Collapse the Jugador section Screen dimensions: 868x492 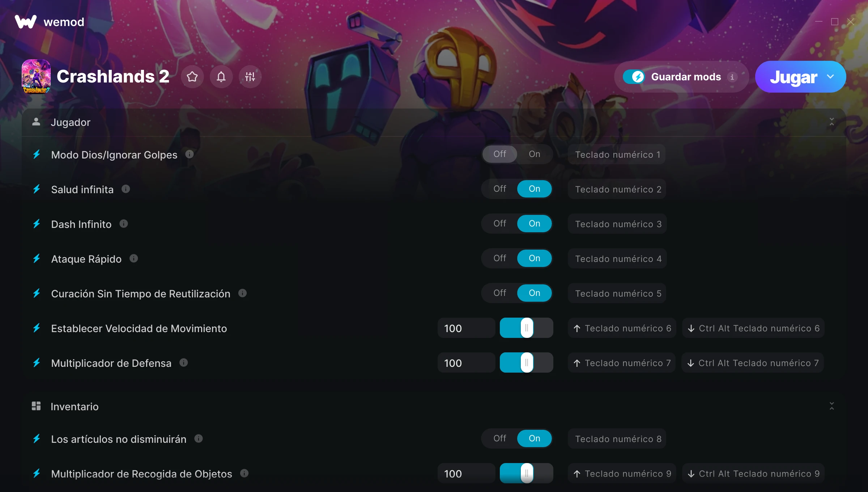point(832,122)
